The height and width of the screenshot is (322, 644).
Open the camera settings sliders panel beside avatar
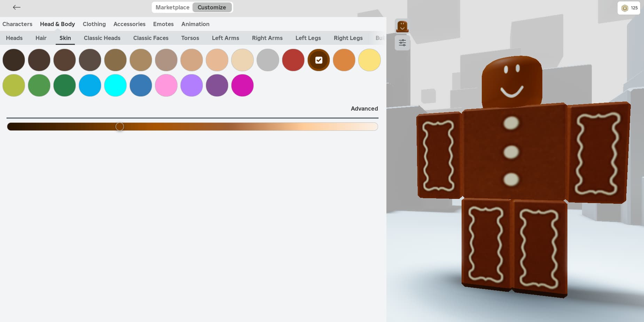click(402, 42)
